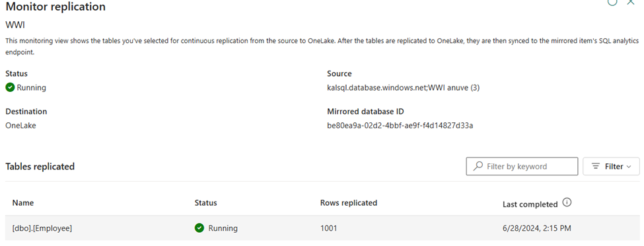Click the 6/28/2024, 2:15 PM timestamp

click(537, 228)
